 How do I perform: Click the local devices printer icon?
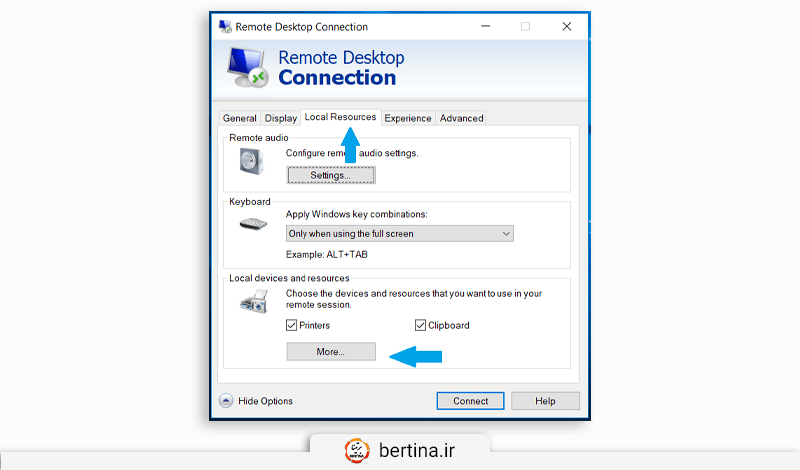(x=254, y=302)
